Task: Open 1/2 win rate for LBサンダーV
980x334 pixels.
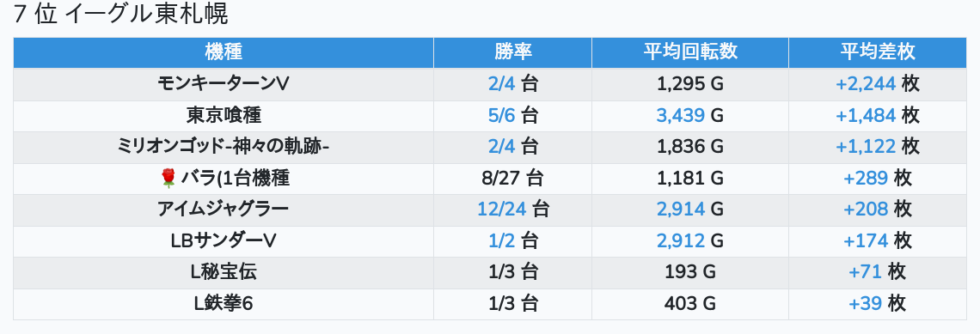Action: [x=501, y=241]
